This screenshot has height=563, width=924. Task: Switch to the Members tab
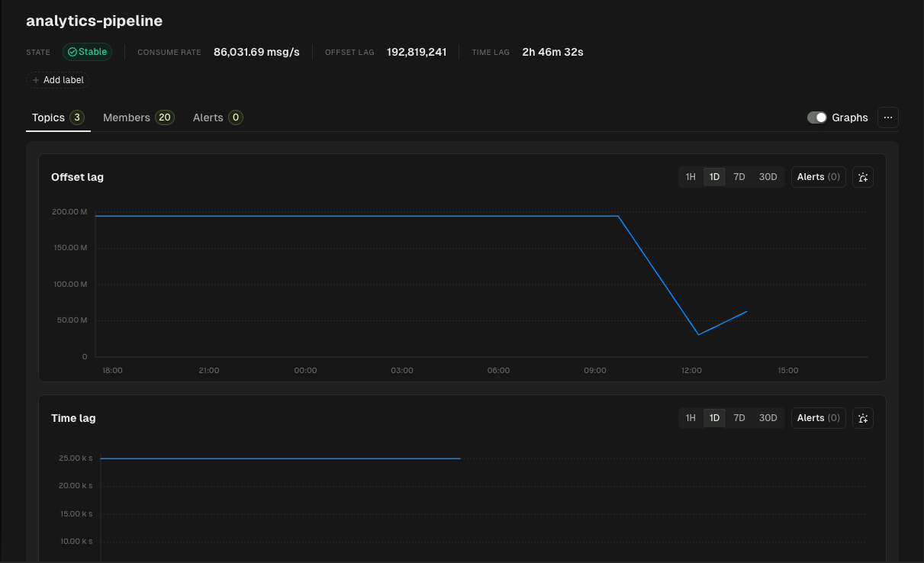click(x=127, y=117)
